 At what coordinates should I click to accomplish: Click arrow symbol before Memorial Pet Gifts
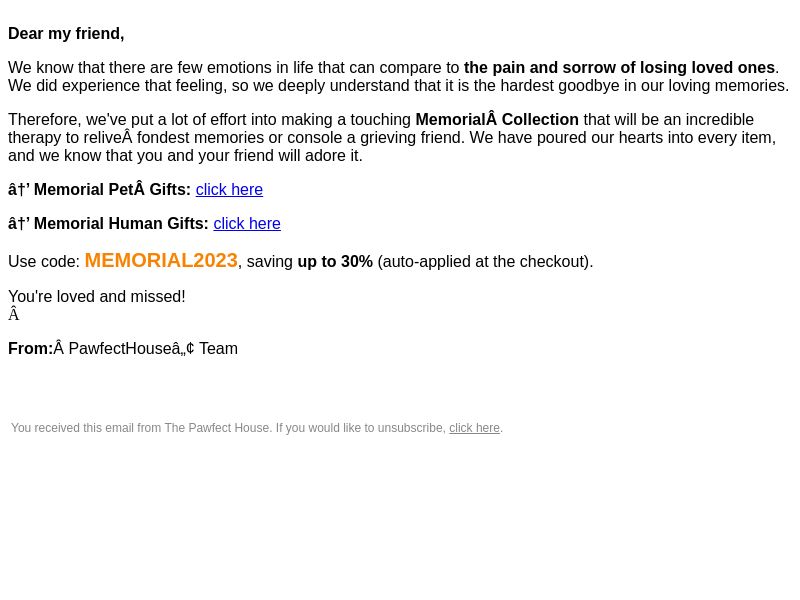click(19, 190)
